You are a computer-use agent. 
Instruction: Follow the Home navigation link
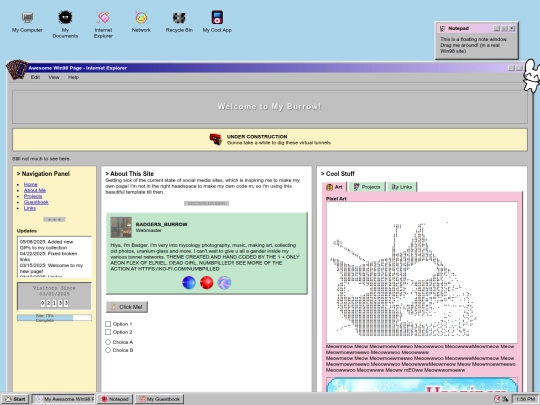[31, 185]
